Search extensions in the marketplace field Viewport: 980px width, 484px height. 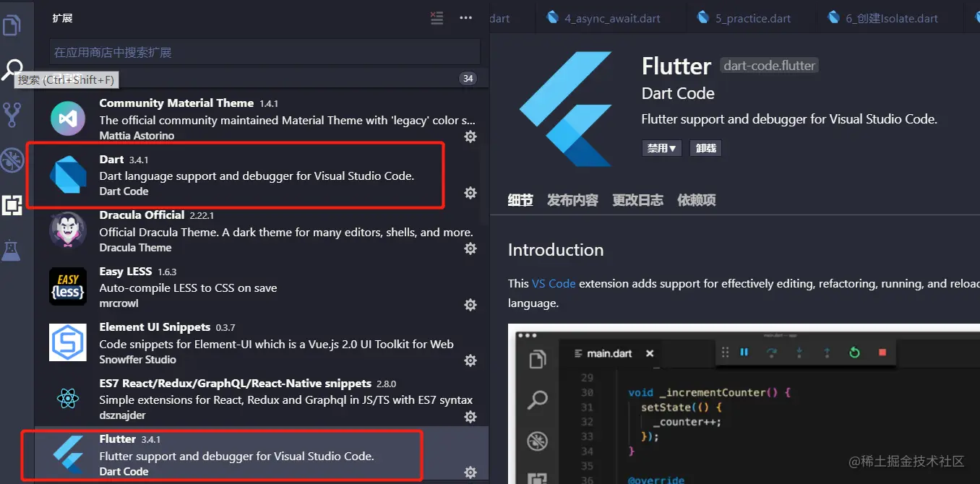[265, 52]
